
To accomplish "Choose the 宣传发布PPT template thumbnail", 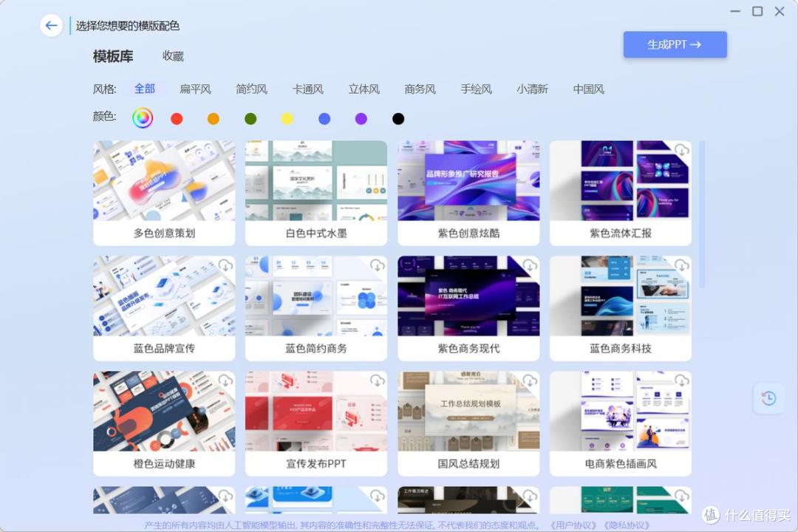I will [x=316, y=411].
